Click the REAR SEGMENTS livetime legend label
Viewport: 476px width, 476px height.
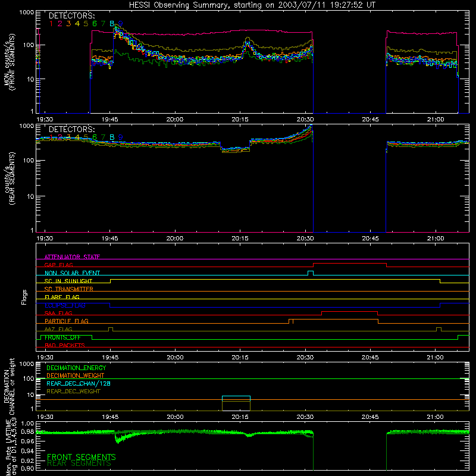79,464
